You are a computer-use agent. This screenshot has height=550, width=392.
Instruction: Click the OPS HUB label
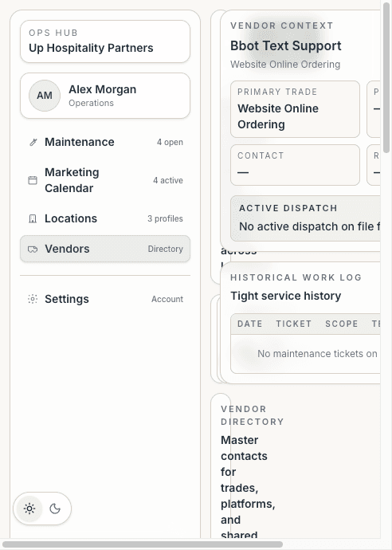53,33
